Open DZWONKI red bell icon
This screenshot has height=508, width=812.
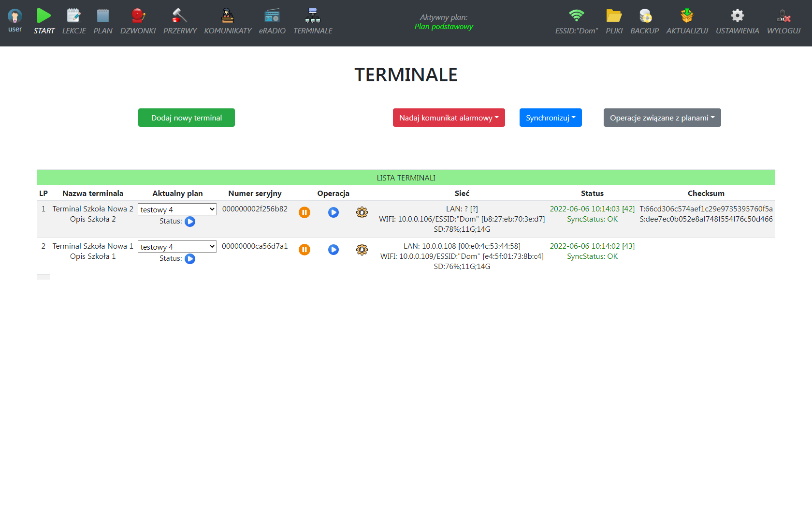pyautogui.click(x=138, y=15)
